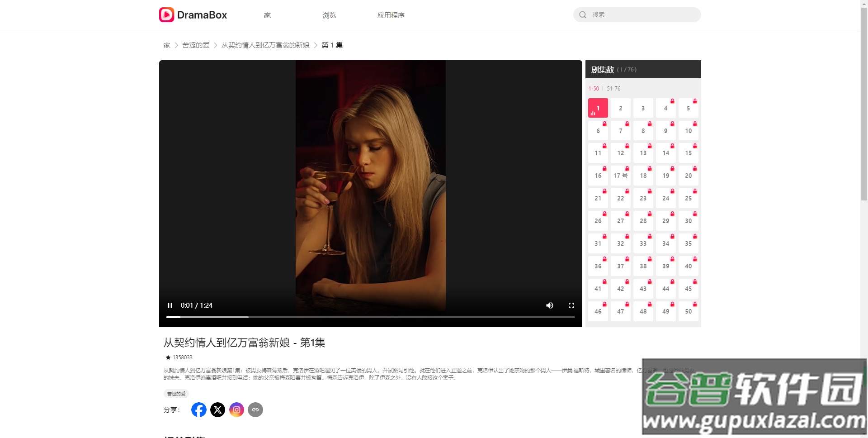Image resolution: width=868 pixels, height=438 pixels.
Task: Click the DramaBox logo
Action: pos(193,15)
